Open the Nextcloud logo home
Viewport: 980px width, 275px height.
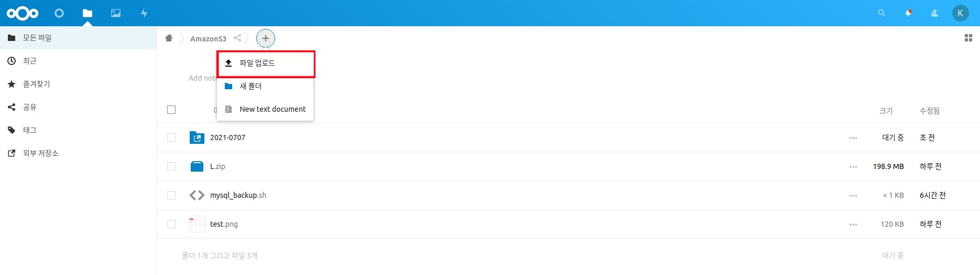click(x=23, y=13)
